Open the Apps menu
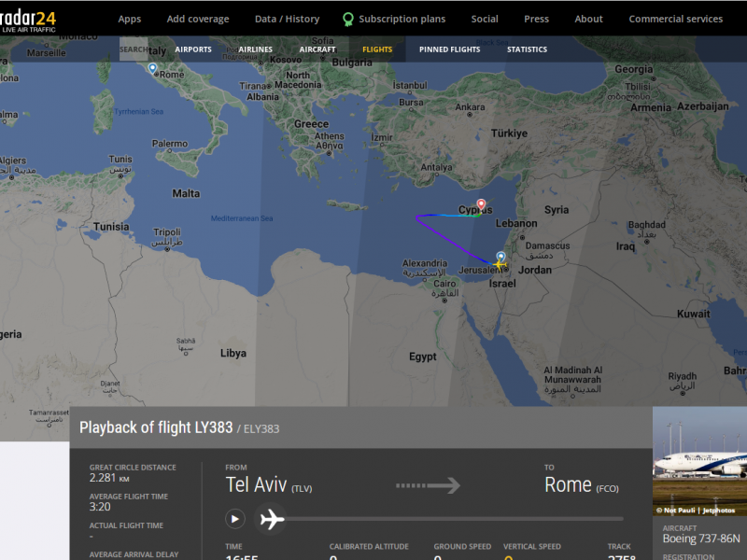Viewport: 747px width, 560px height. point(130,19)
